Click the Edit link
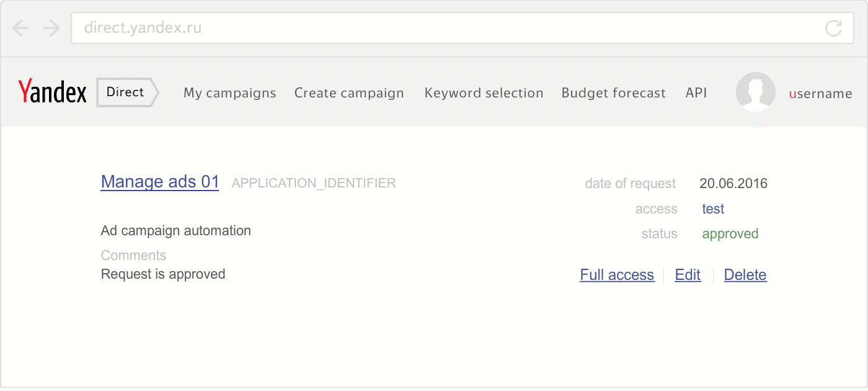868x391 pixels. click(688, 275)
